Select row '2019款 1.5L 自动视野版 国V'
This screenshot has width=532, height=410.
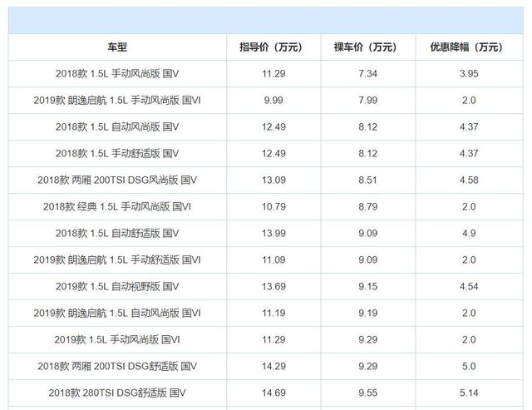[x=266, y=286]
